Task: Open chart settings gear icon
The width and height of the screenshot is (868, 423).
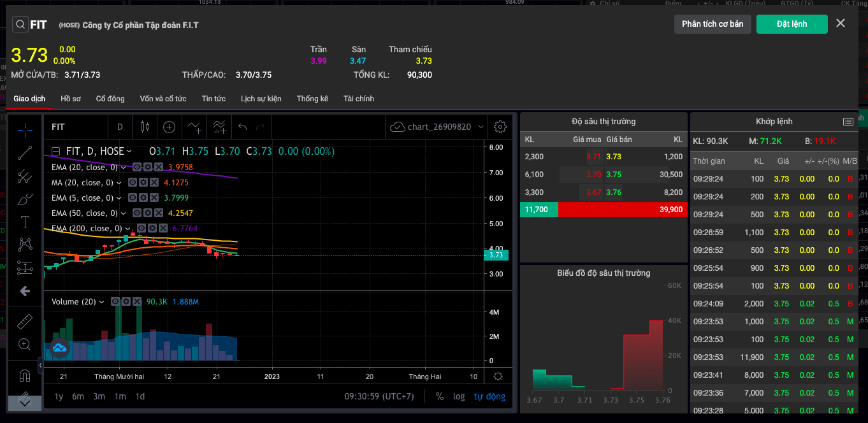Action: 500,127
